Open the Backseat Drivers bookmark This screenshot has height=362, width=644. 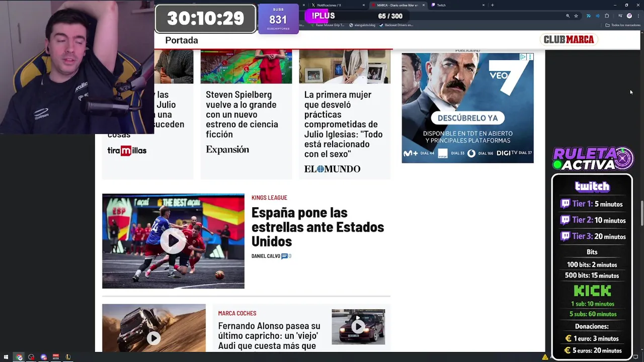396,25
